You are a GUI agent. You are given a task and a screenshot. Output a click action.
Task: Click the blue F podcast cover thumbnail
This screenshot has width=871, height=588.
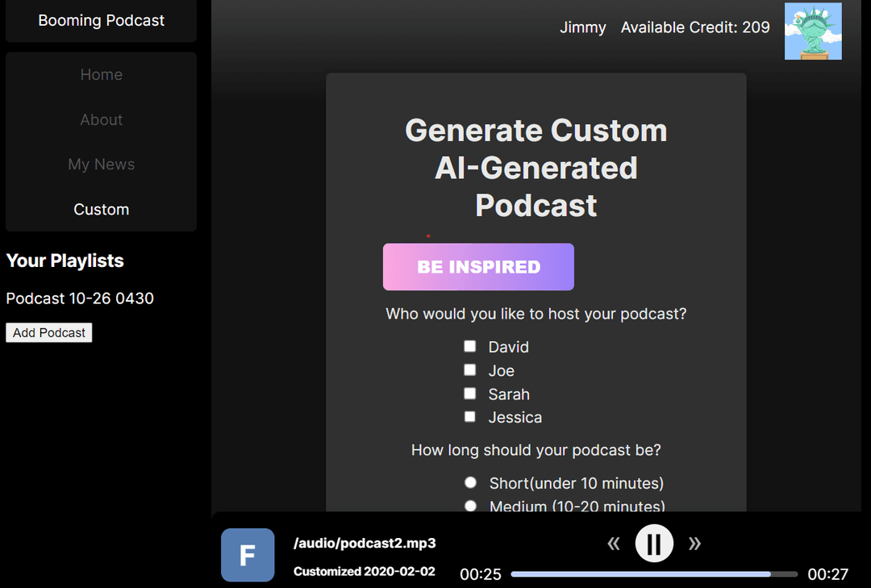pos(248,555)
